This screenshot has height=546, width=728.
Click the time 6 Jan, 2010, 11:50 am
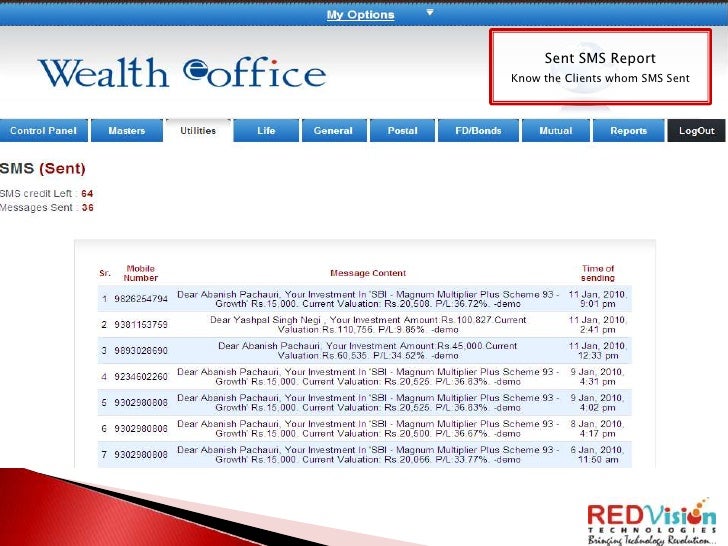pyautogui.click(x=598, y=455)
